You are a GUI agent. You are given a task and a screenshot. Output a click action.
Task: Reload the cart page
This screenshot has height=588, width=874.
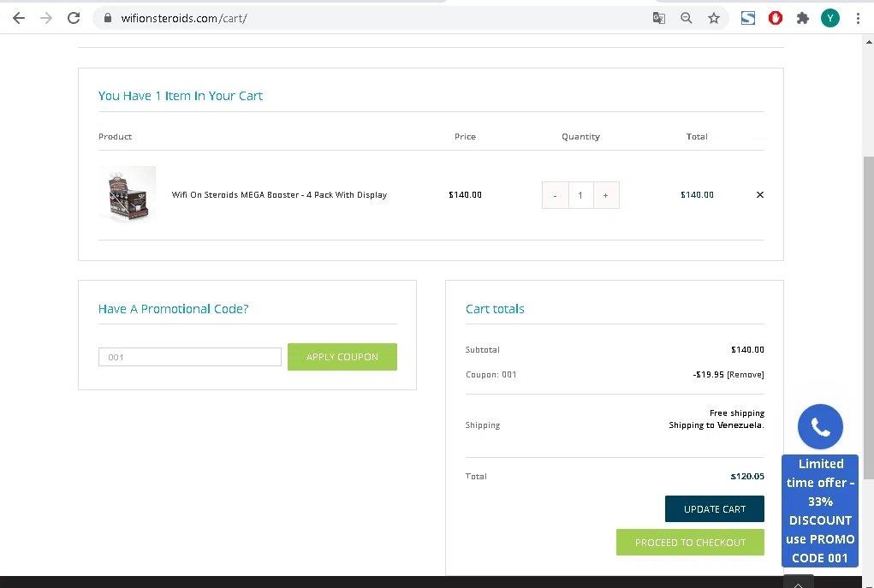pyautogui.click(x=74, y=18)
